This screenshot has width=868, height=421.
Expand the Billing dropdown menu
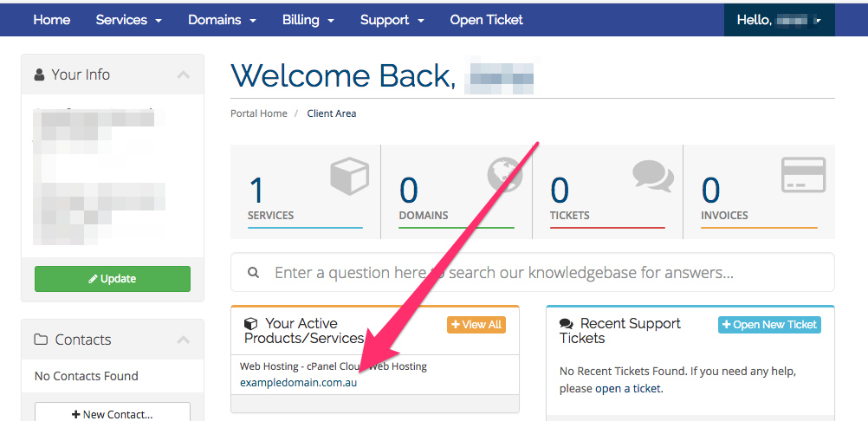point(308,20)
